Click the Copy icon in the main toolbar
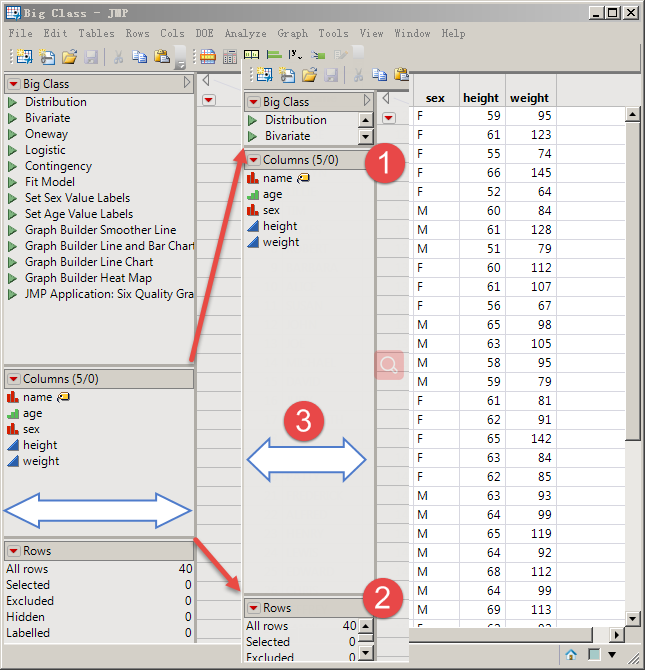Viewport: 645px width, 670px height. pos(139,56)
